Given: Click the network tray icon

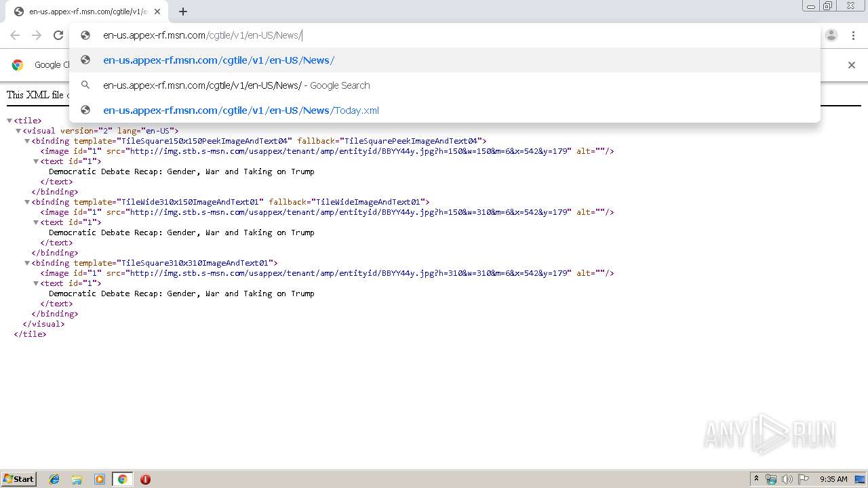Looking at the screenshot, I should [x=771, y=479].
